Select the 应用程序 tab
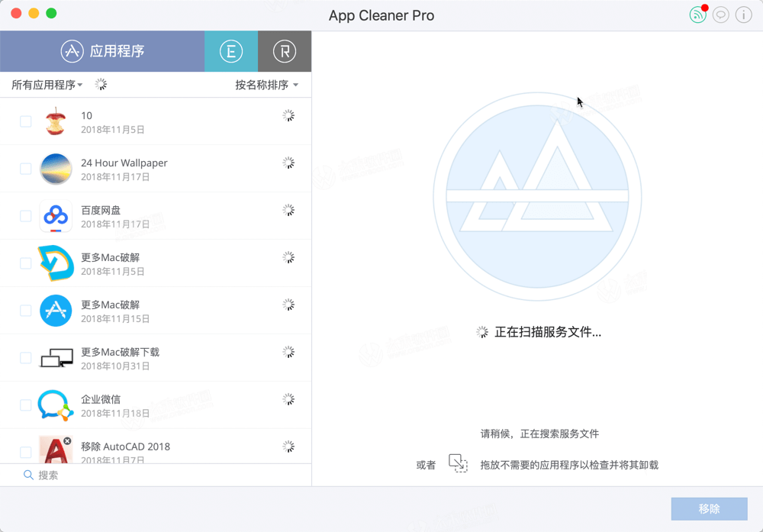 [102, 51]
